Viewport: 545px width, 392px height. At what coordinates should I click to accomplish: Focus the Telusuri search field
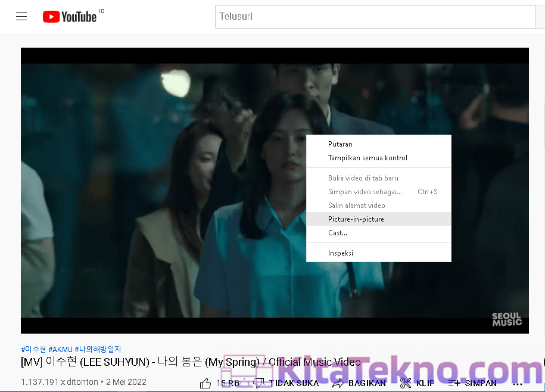[x=375, y=17]
